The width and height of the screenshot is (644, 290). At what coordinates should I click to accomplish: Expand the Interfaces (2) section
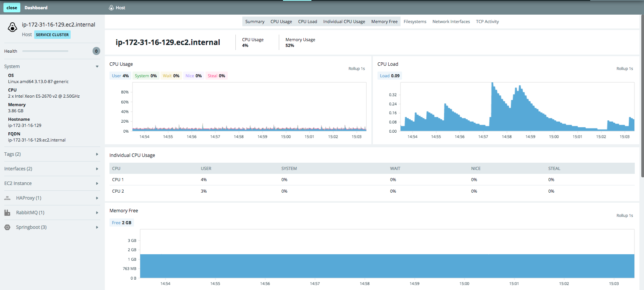(x=97, y=169)
